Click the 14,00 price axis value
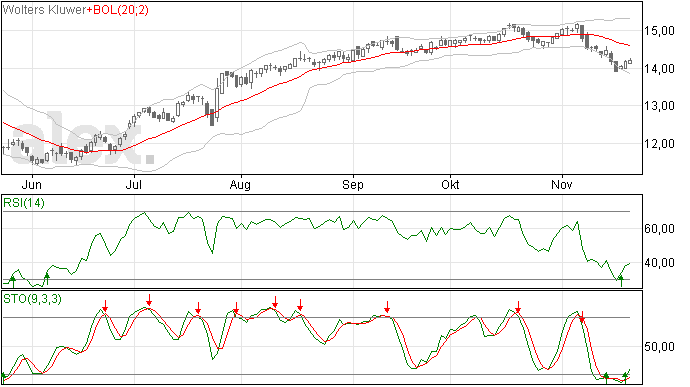690x387 pixels. [659, 69]
